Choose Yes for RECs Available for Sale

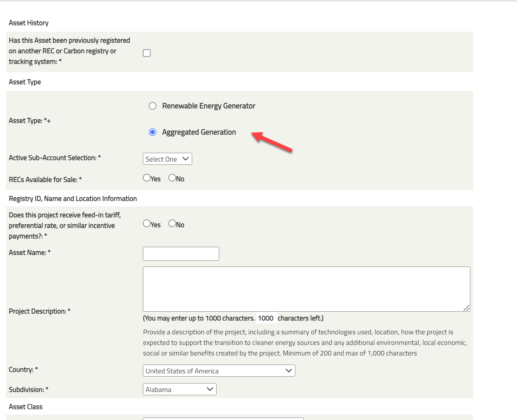coord(147,178)
